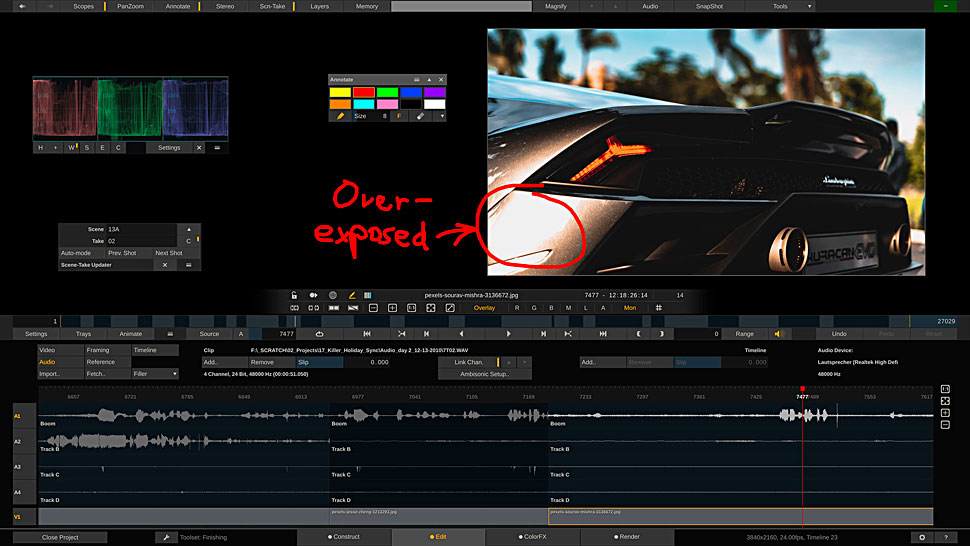
Task: Toggle the Mon monitor output
Action: [x=630, y=307]
